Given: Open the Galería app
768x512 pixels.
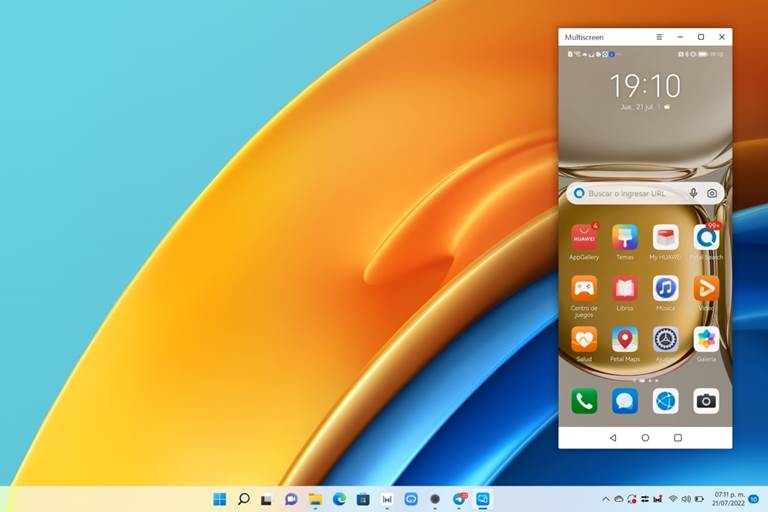Looking at the screenshot, I should (706, 340).
